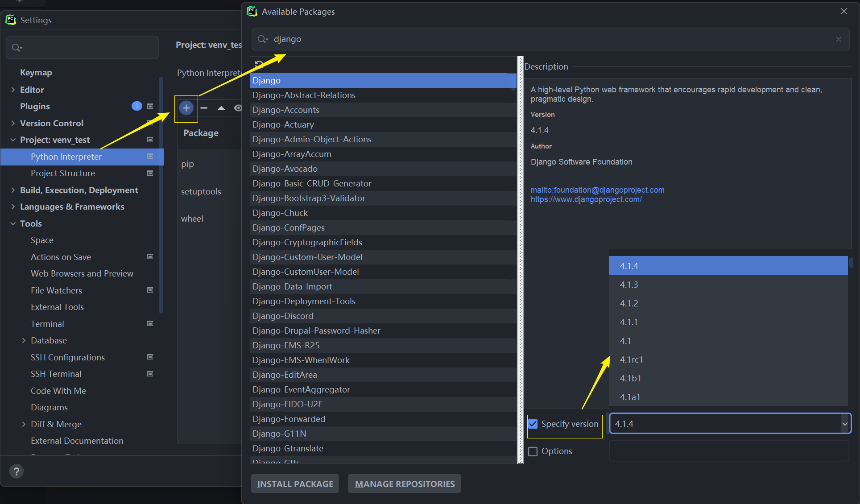This screenshot has height=504, width=860.
Task: Select version 4.1 from the dropdown list
Action: pos(728,341)
